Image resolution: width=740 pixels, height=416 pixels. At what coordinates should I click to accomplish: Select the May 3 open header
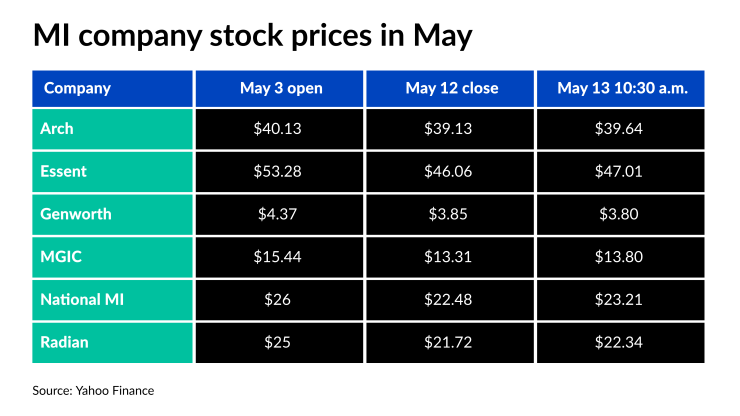(281, 88)
